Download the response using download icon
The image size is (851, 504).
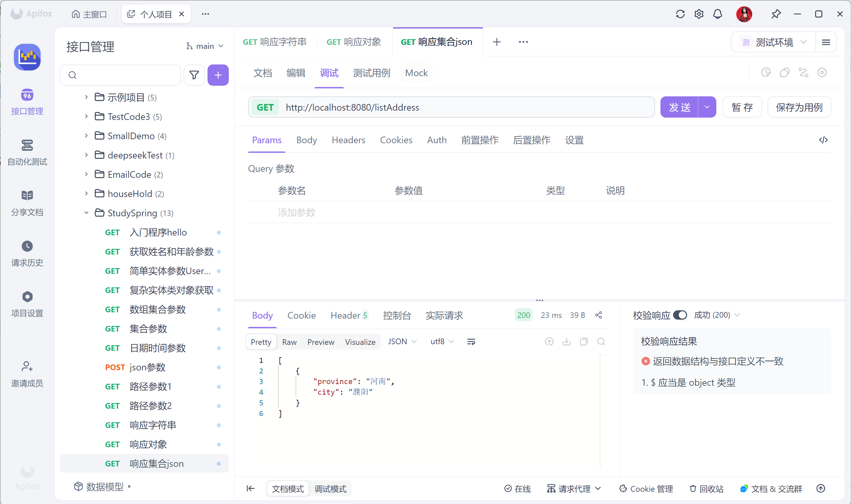(567, 342)
